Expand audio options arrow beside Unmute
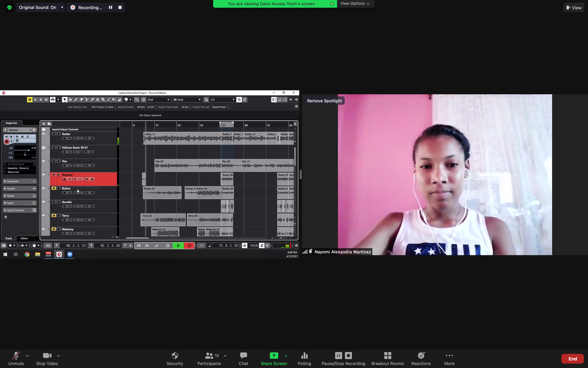 27,356
